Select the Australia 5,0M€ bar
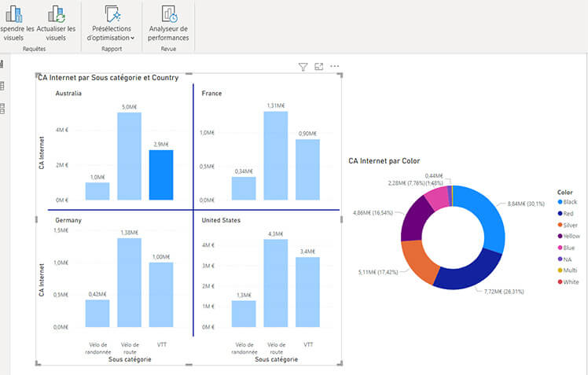 [x=130, y=156]
